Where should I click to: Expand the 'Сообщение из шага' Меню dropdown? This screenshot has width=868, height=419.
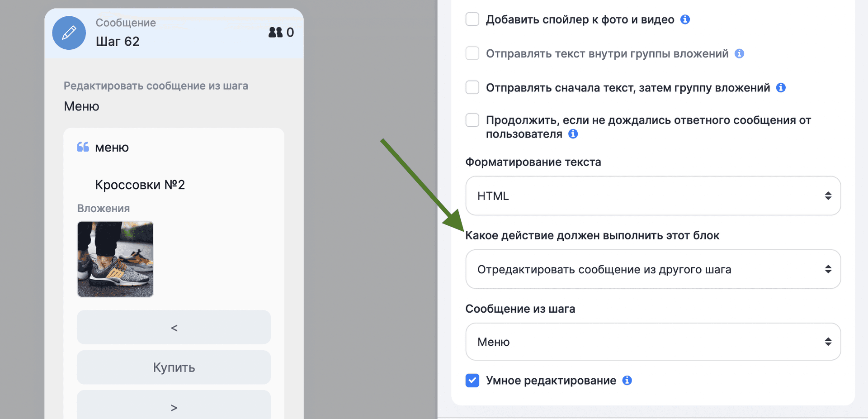(653, 342)
